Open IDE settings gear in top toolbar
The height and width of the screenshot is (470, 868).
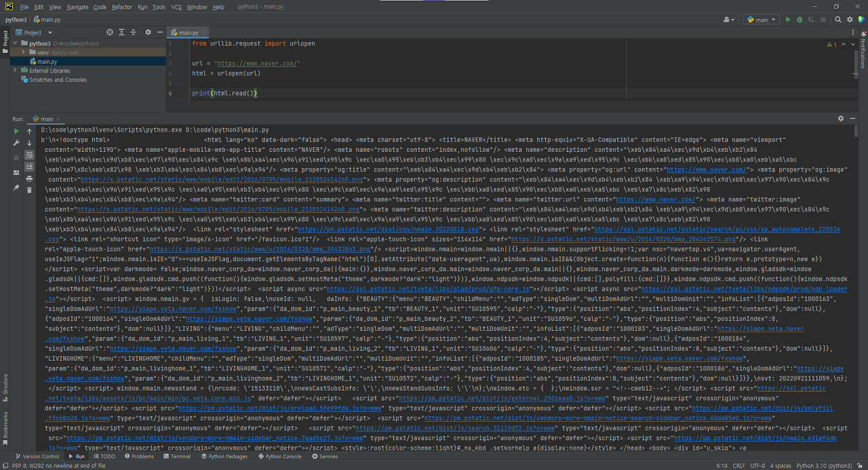[850, 20]
